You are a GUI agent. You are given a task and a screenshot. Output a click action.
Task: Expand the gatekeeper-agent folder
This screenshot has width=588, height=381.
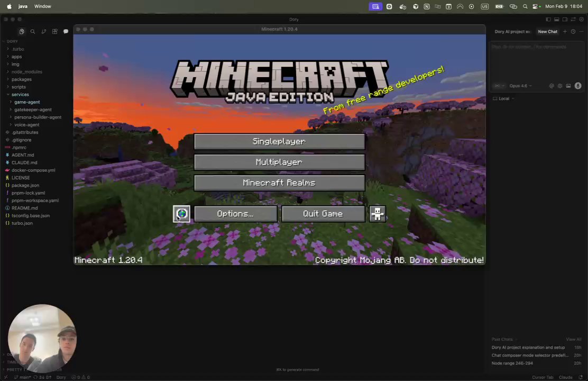coord(33,110)
